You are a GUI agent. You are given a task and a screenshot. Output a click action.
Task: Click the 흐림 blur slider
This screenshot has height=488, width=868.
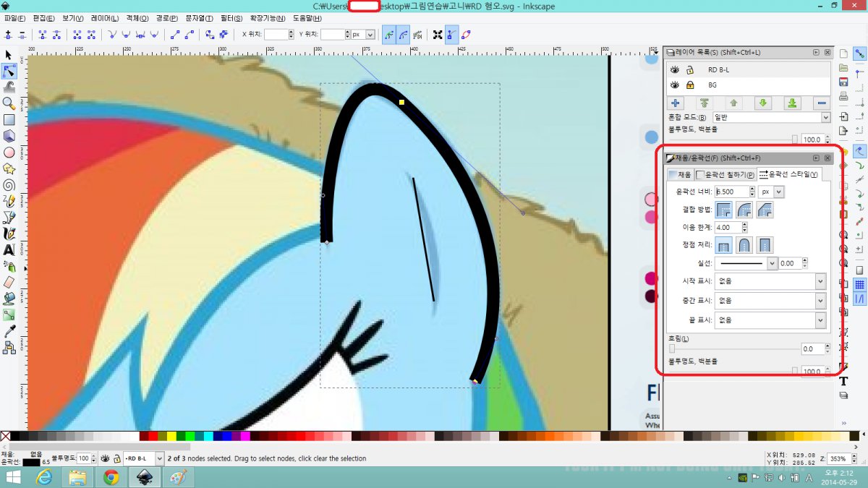click(x=733, y=348)
